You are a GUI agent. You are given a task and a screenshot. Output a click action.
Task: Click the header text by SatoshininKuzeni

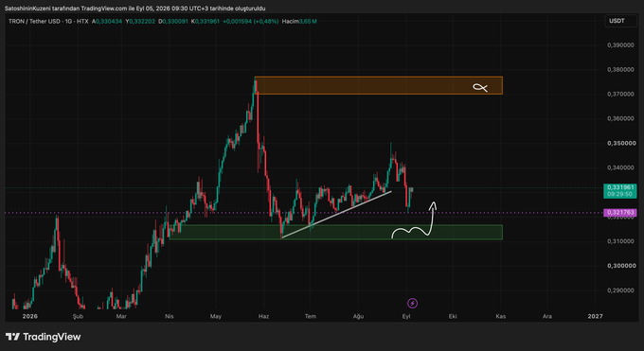click(x=134, y=9)
